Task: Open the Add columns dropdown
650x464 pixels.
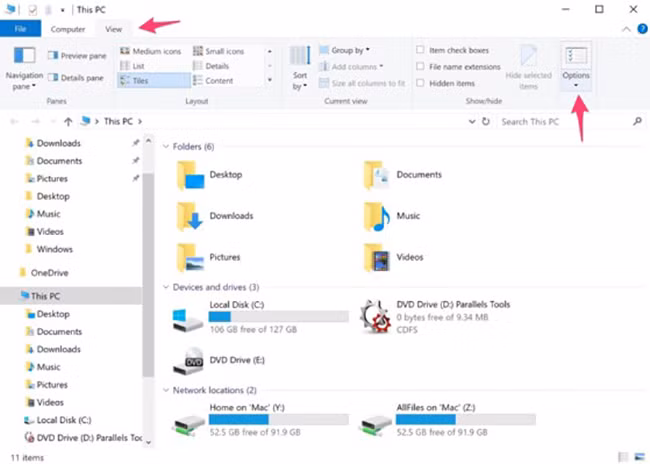Action: (351, 66)
